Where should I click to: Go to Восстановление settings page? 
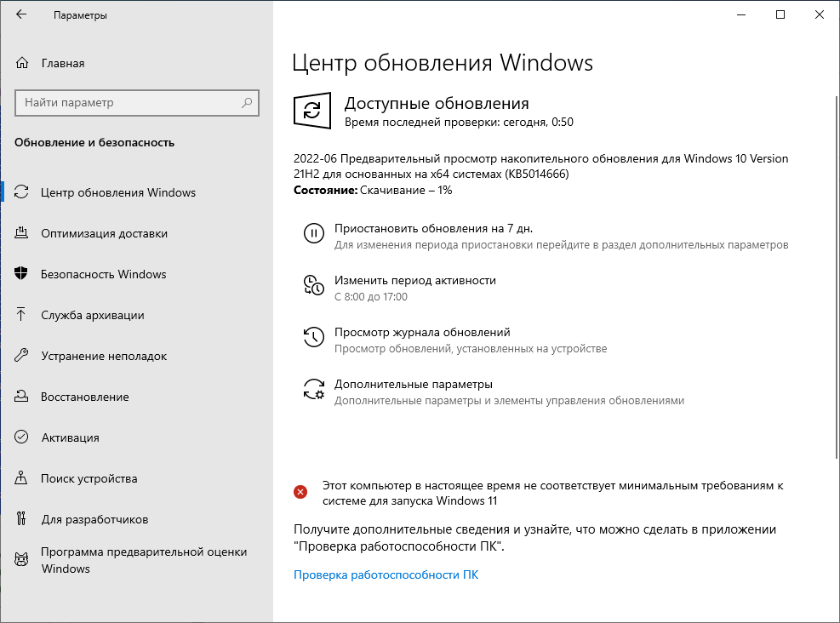point(85,397)
